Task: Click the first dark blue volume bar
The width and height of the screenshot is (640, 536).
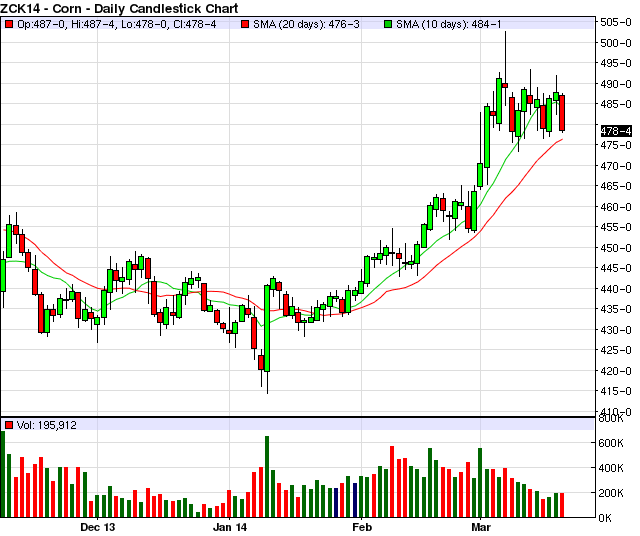Action: pos(336,503)
